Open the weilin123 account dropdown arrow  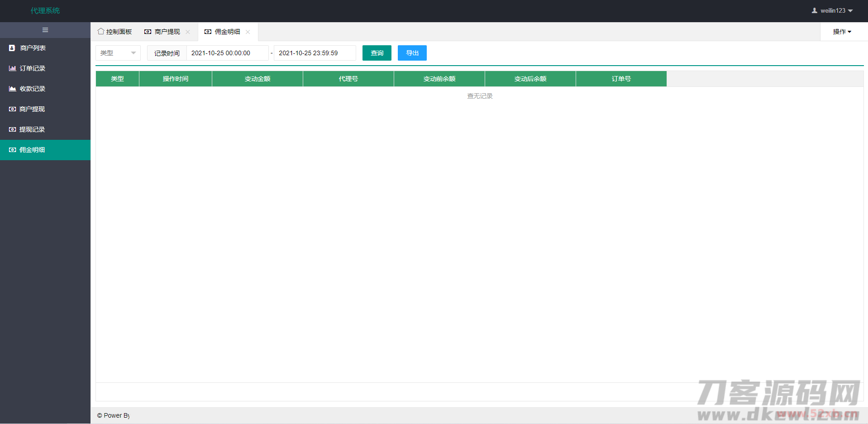coord(850,10)
